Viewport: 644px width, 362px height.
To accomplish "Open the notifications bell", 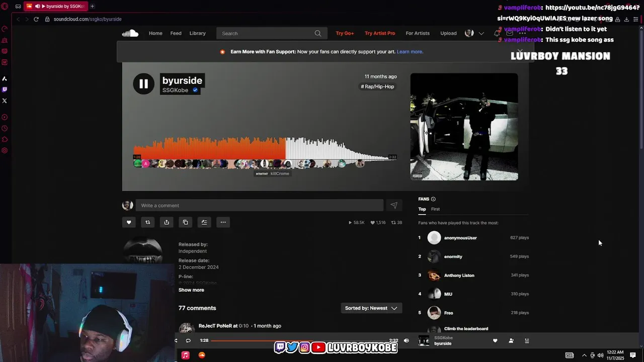I will tap(497, 33).
